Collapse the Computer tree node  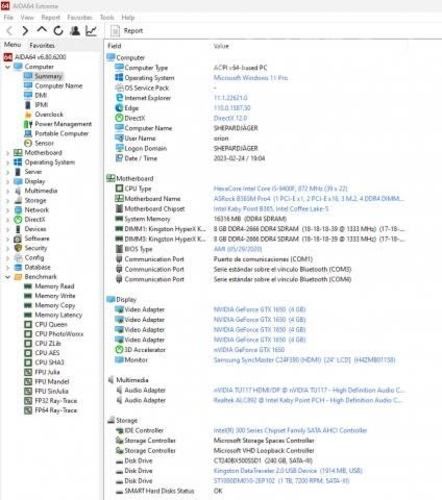click(x=8, y=67)
